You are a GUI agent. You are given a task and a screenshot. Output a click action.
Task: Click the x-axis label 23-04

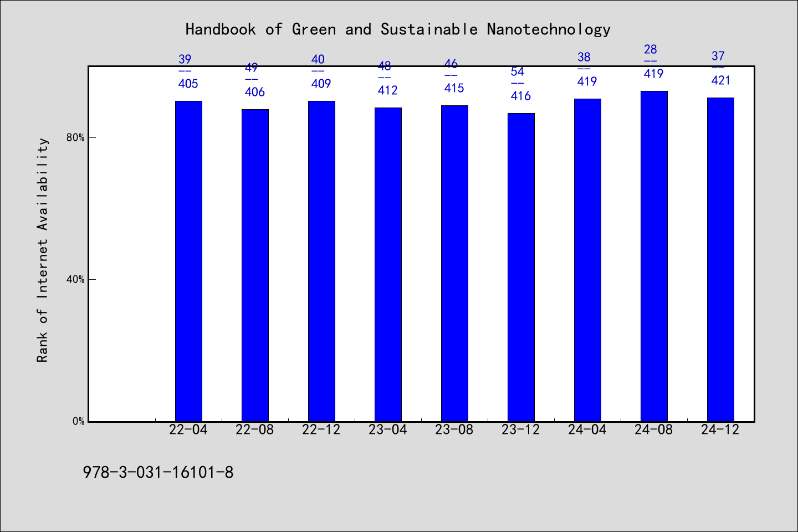click(388, 430)
